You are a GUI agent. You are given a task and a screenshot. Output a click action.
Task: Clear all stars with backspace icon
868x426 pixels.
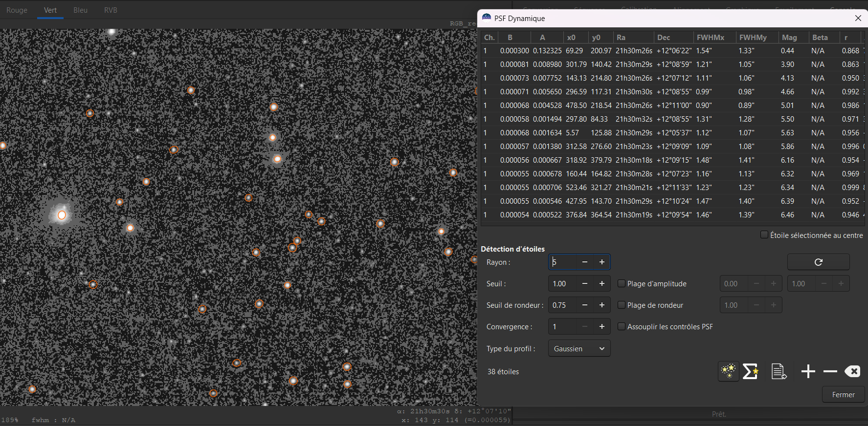point(852,371)
